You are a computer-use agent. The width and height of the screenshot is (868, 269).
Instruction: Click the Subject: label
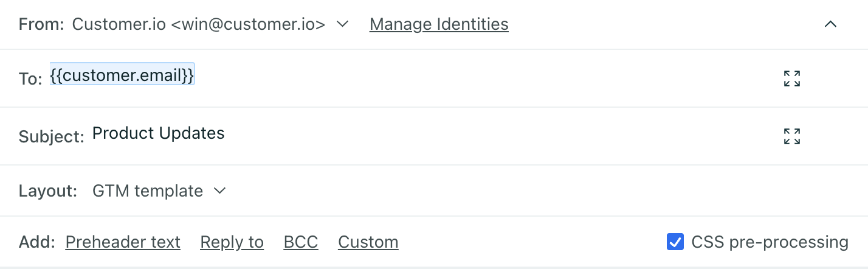[x=51, y=136]
